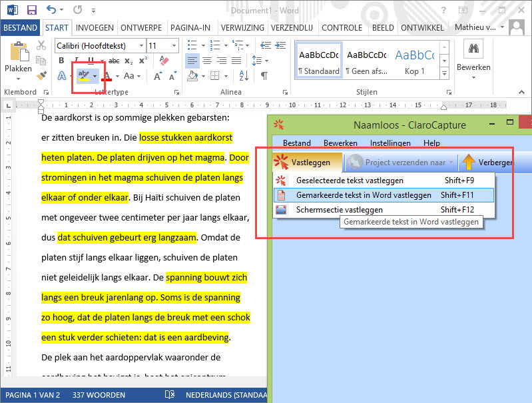Undo the last action in Word
Viewport: 532px width, 403px height.
pos(51,10)
